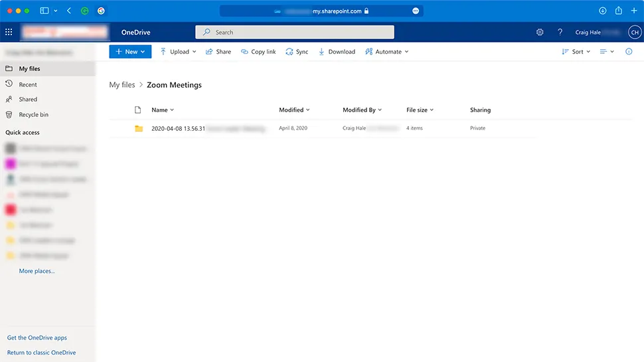Click the CH account profile avatar

[x=634, y=32]
